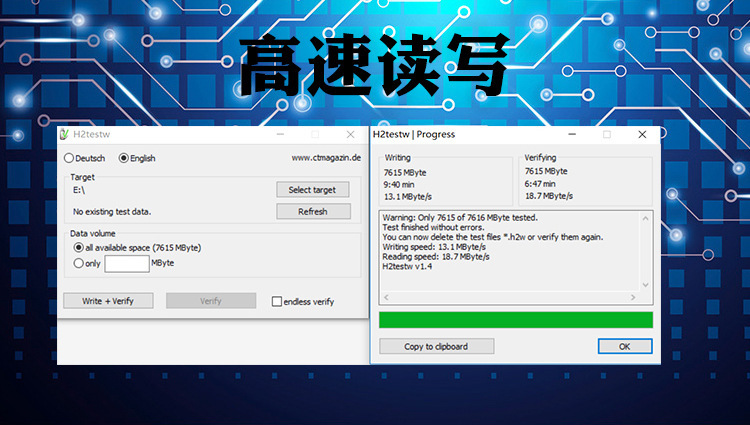The width and height of the screenshot is (750, 425).
Task: Select the English language radio button
Action: (123, 158)
